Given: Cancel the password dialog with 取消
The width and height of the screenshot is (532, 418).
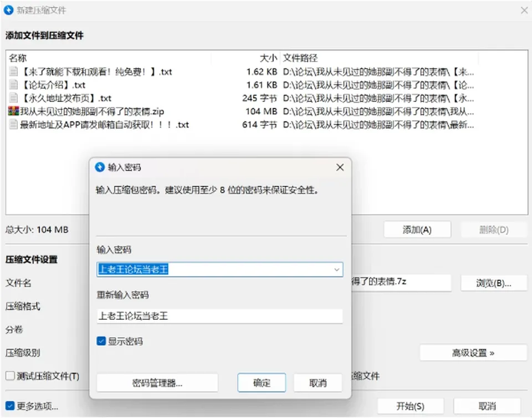Looking at the screenshot, I should (318, 383).
